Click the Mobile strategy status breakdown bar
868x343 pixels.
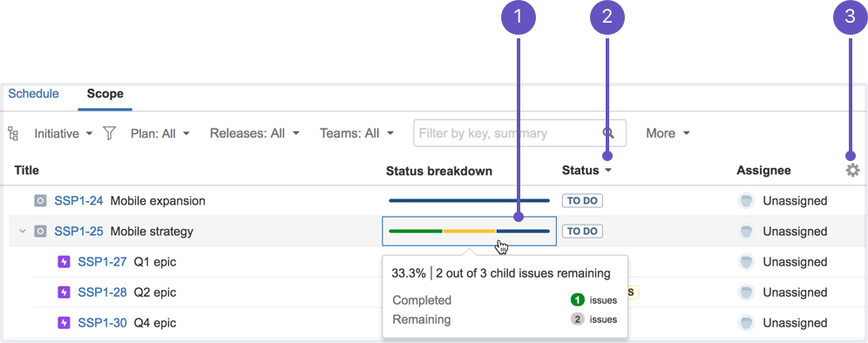[x=470, y=232]
